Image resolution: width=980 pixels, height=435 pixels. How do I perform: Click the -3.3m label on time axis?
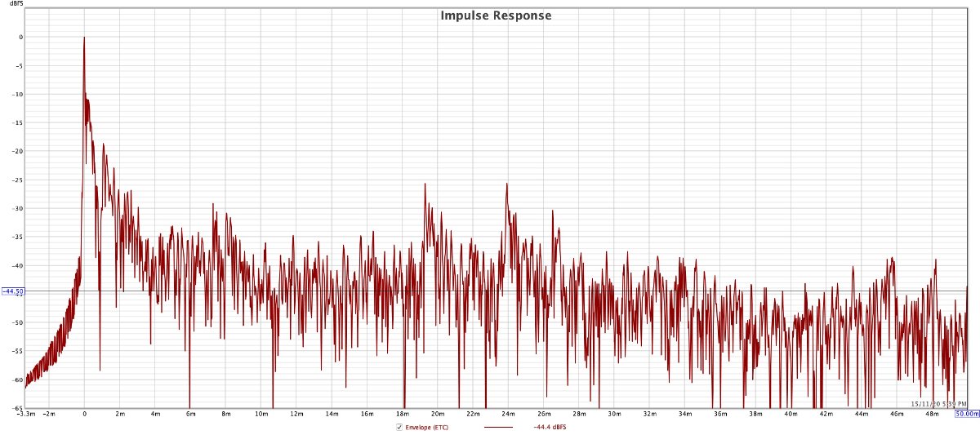click(25, 414)
